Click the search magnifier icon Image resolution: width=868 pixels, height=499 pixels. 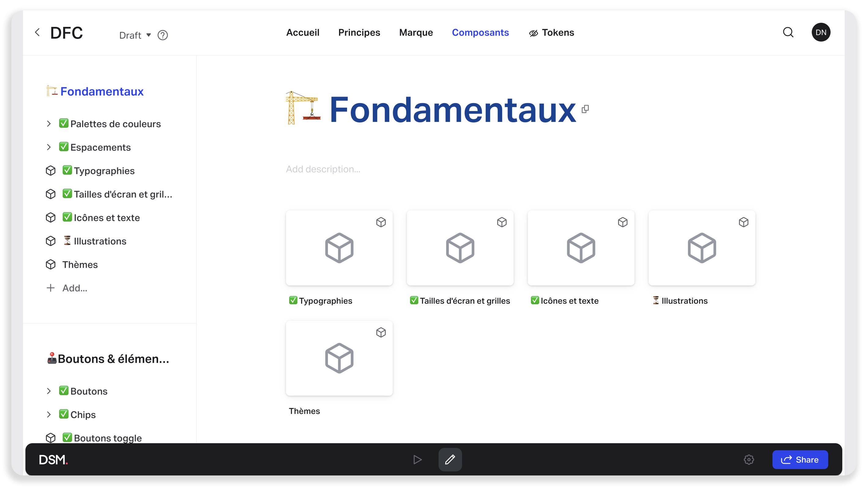point(788,32)
